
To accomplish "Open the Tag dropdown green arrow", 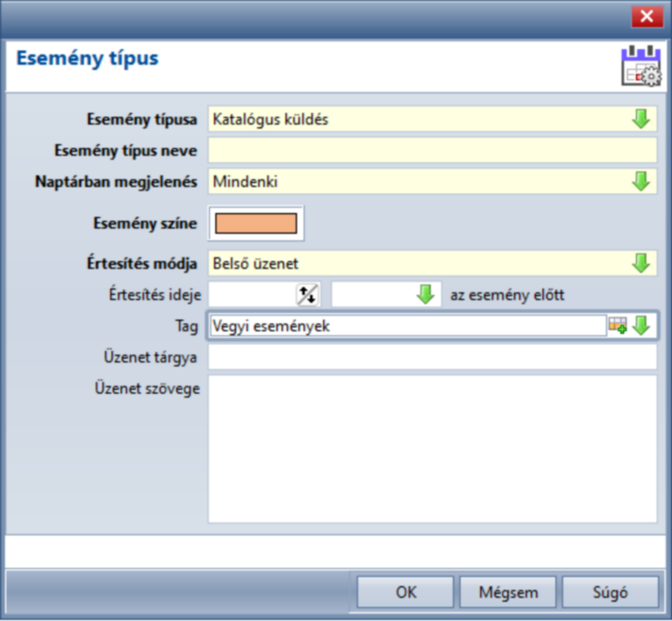I will [x=641, y=325].
